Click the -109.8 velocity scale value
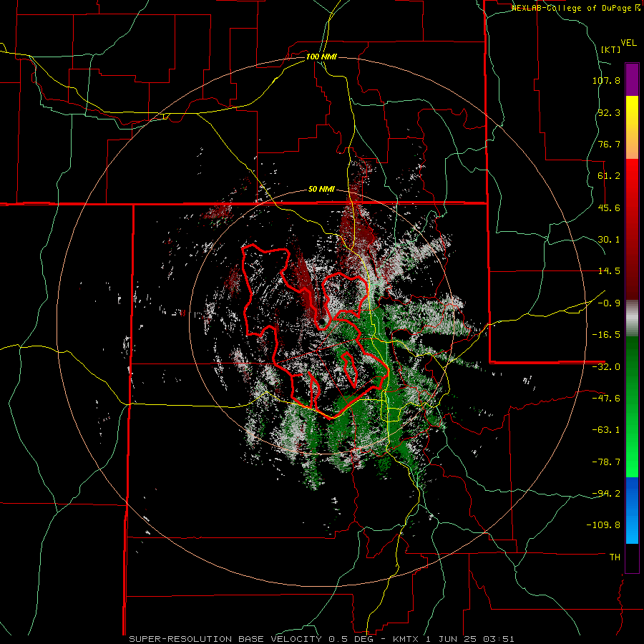Screen dimensions: 644x644 click(x=604, y=525)
